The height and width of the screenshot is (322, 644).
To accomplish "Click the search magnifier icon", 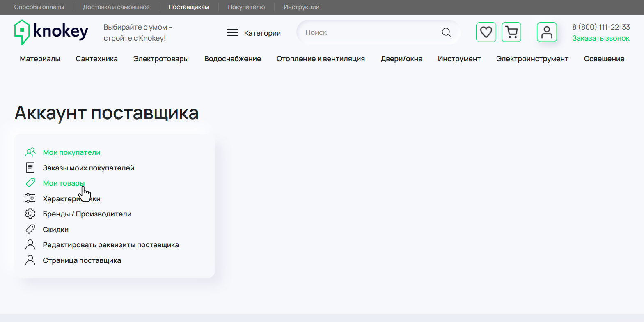I will pos(446,32).
